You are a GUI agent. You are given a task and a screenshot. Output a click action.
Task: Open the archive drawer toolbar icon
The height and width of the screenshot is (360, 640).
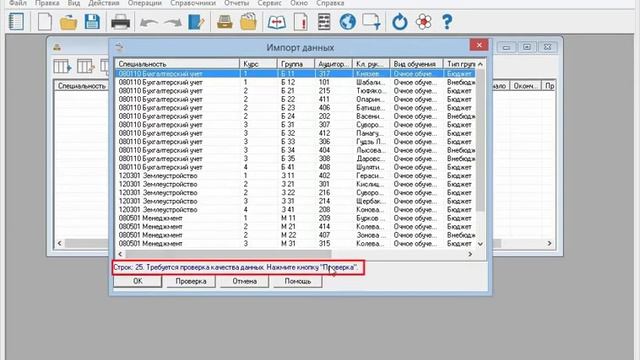tap(224, 22)
